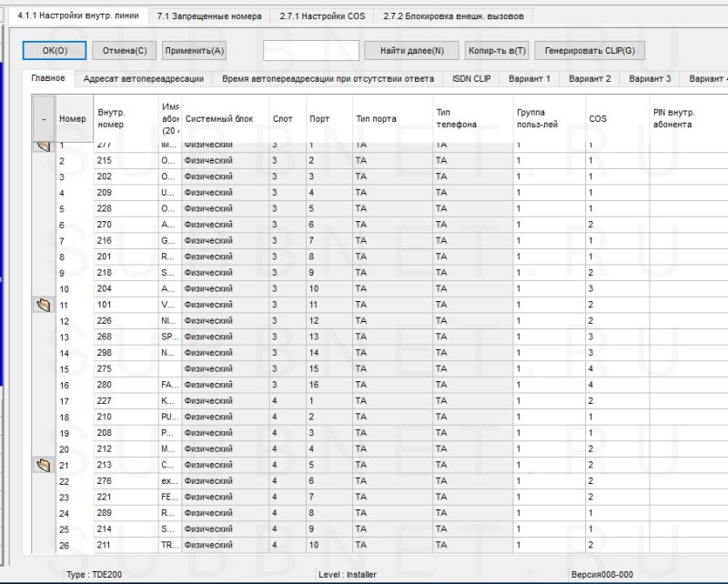
Task: Select the Адресат автопереадресации tab
Action: [143, 79]
